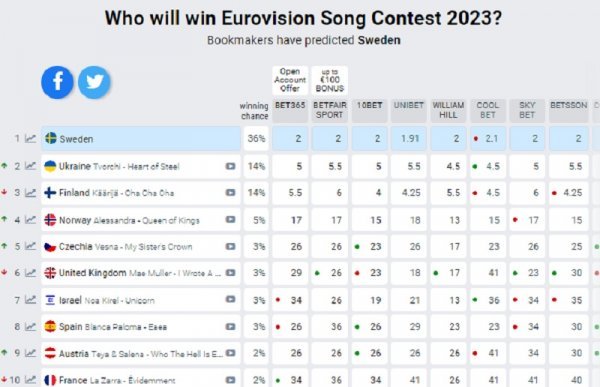Play Finland's Cha Cha Cha video icon
This screenshot has width=600, height=387.
tap(230, 193)
